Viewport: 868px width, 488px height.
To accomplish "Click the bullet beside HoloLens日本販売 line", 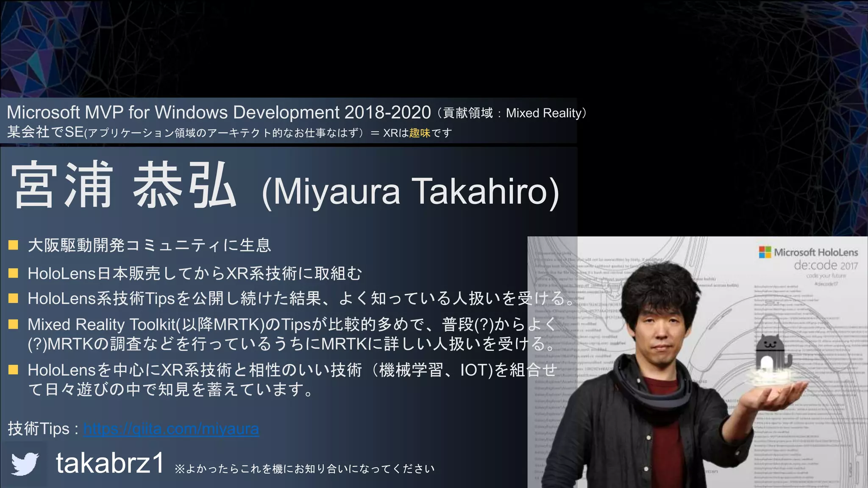I will click(x=13, y=273).
